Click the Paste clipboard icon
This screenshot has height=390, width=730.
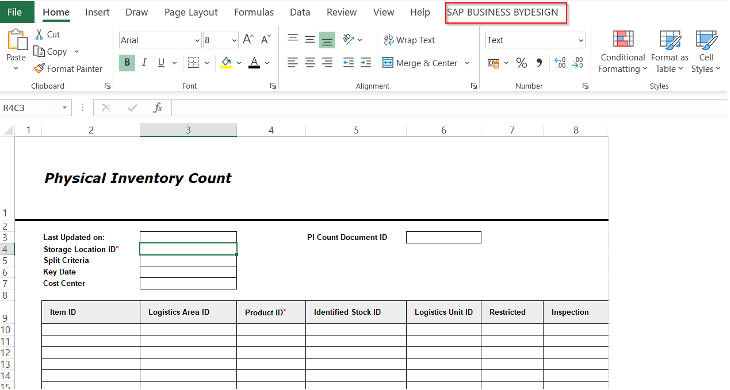(17, 40)
